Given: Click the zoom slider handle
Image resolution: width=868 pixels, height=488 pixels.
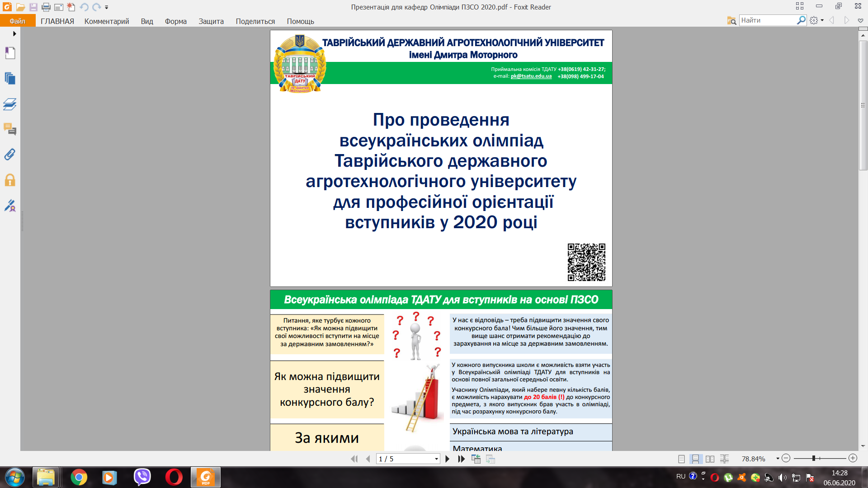Looking at the screenshot, I should [x=813, y=458].
